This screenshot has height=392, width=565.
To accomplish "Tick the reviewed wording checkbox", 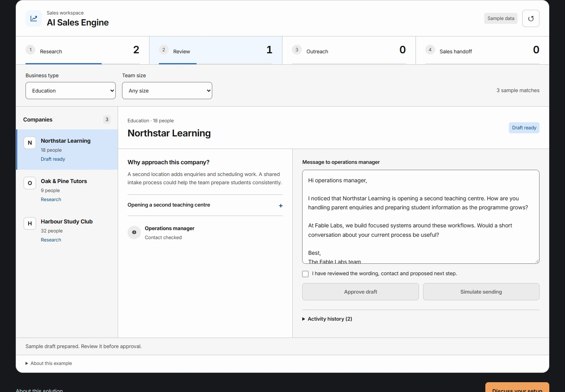I will (x=305, y=274).
